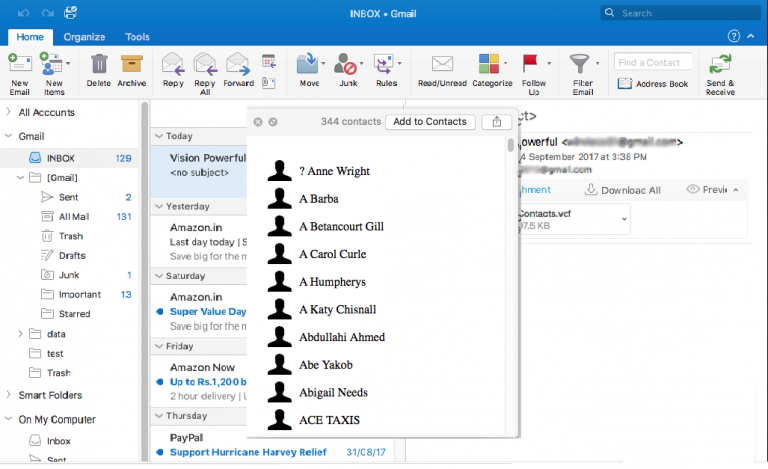Screen dimensions: 768x469
Task: Click the contacts list scrollbar
Action: 511,146
